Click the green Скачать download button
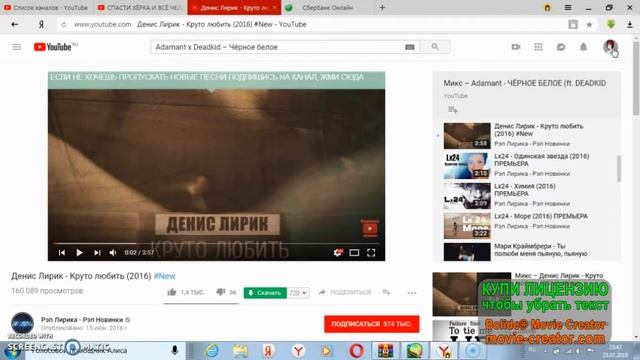Viewport: 640px width, 360px height. (x=265, y=293)
